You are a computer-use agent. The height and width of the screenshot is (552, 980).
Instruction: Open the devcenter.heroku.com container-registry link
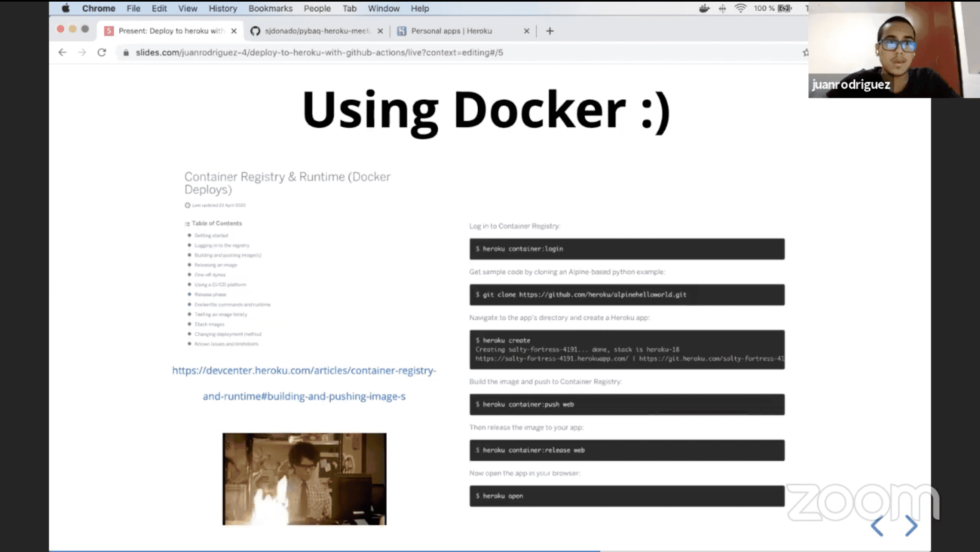tap(304, 370)
